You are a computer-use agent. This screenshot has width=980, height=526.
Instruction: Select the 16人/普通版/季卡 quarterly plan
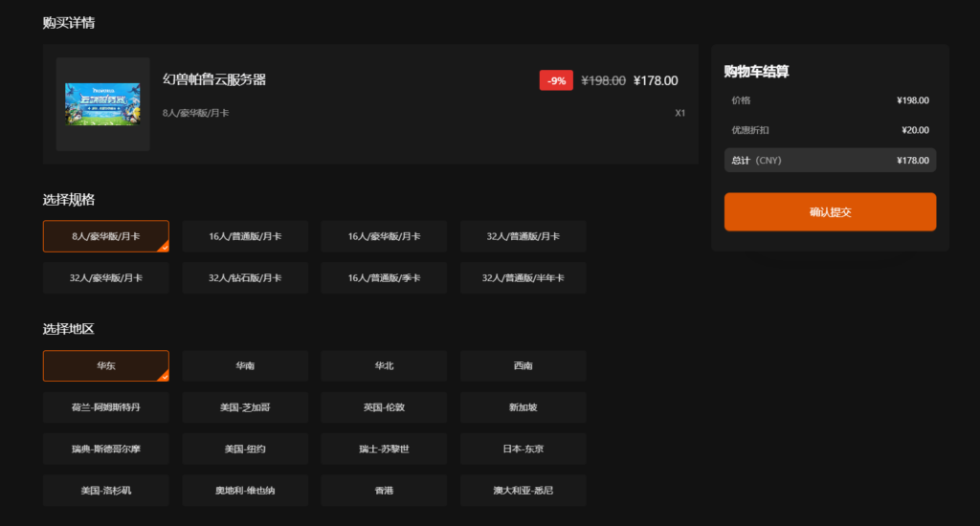coord(384,278)
